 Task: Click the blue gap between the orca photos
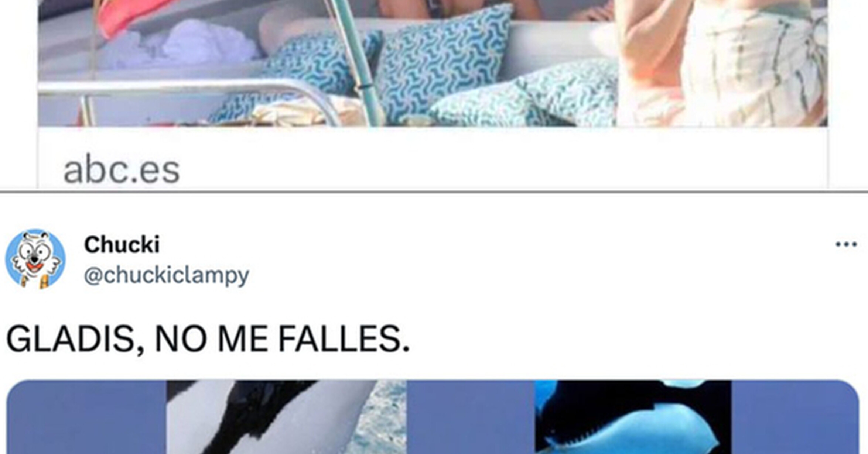pos(471,417)
